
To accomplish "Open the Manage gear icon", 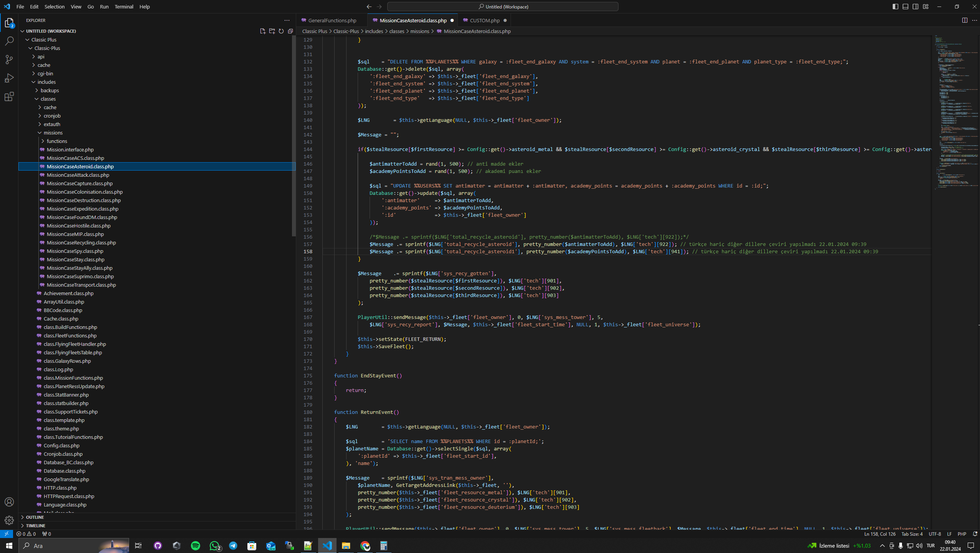I will point(9,520).
